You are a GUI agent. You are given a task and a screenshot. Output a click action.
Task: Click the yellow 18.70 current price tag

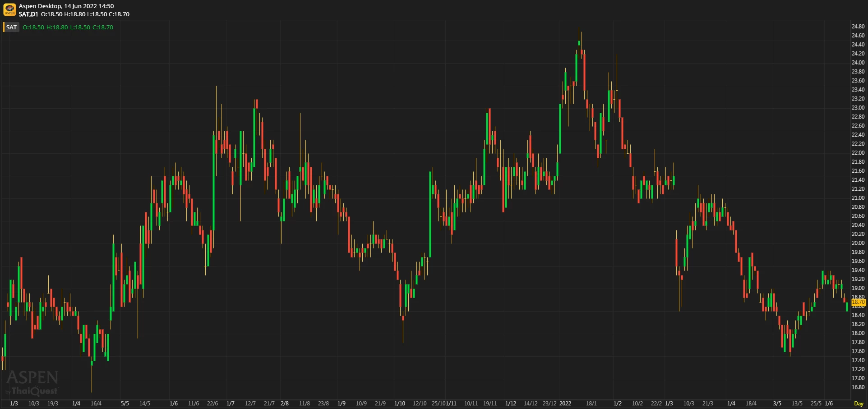[858, 302]
